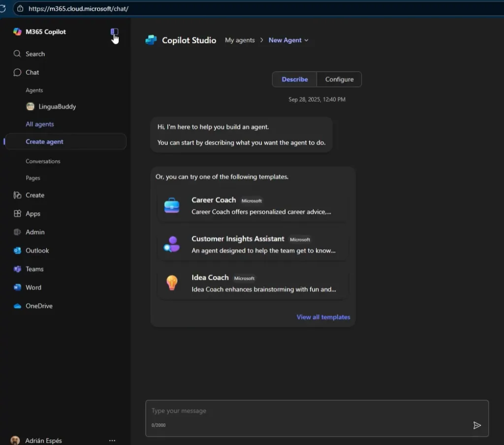Click "Hi, I'm here to help you build" message
The image size is (504, 445).
tap(213, 127)
